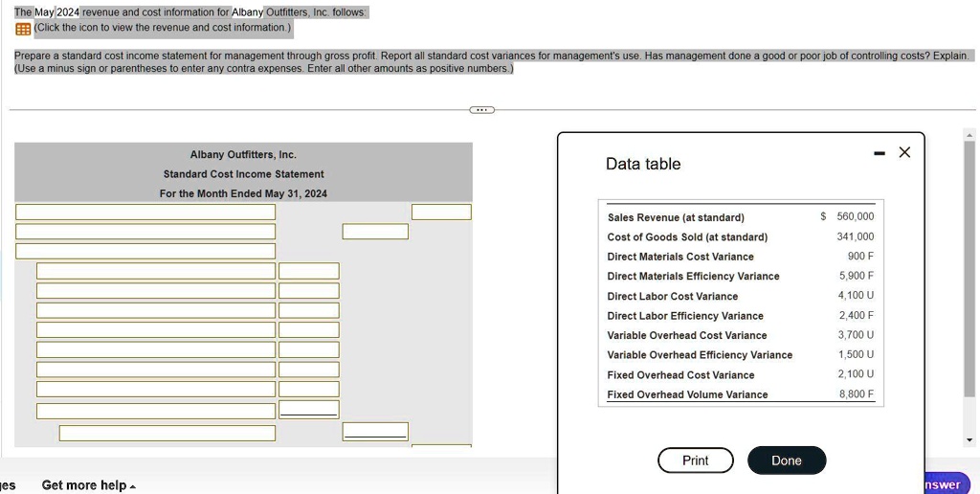Click the 900 F variance value
This screenshot has height=494, width=980.
[x=860, y=257]
